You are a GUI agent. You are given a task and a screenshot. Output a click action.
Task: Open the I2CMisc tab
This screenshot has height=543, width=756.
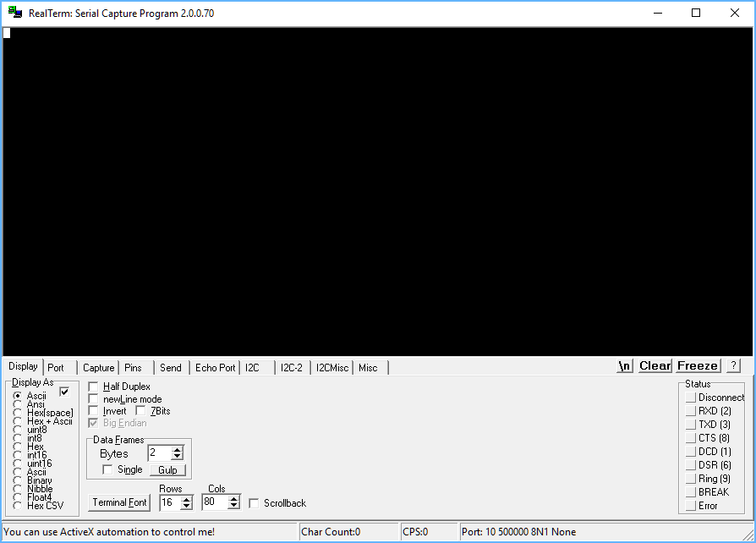click(331, 368)
